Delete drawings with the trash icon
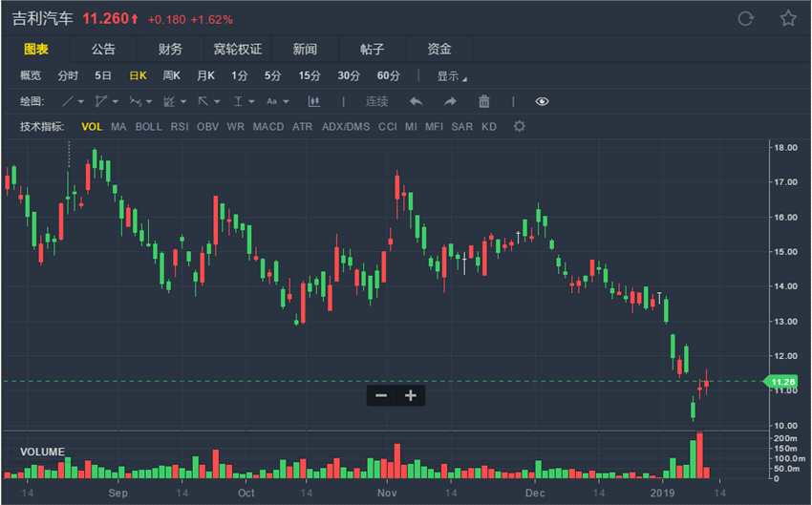Viewport: 812px width, 505px height. coord(484,101)
